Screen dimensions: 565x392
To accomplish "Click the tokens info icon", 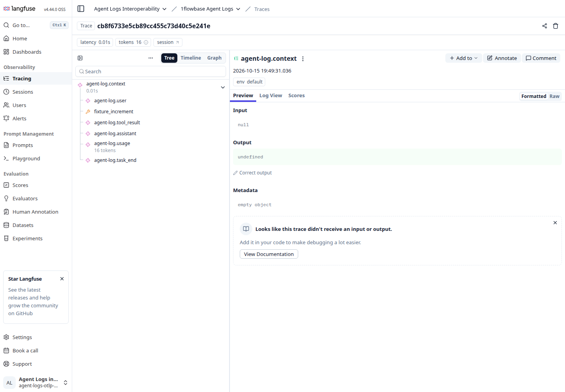I will pos(146,42).
